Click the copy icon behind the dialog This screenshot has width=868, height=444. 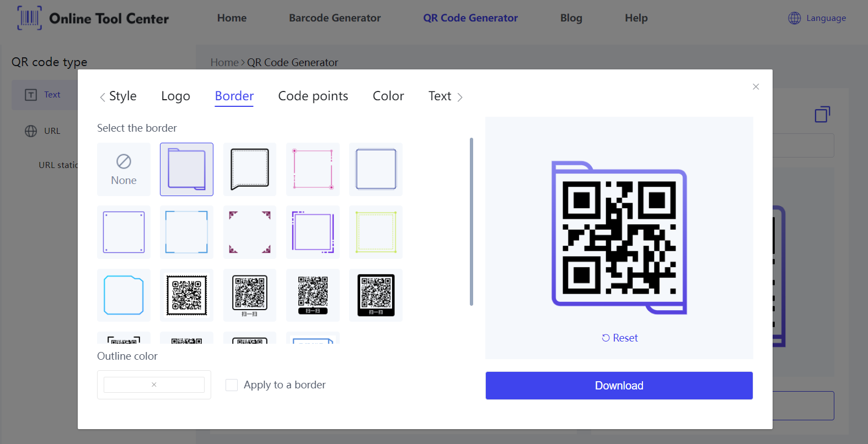[x=822, y=114]
